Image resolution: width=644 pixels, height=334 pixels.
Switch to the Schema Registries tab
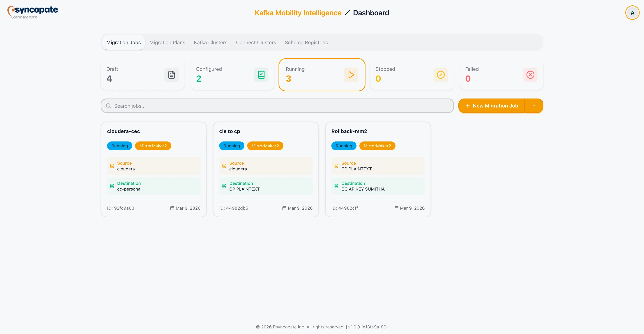[306, 42]
